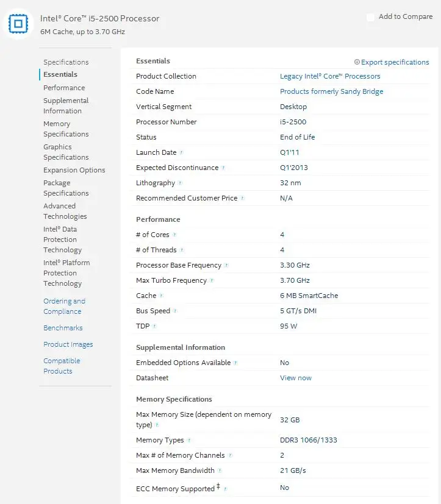441x504 pixels.
Task: Go to Graphics Specifications sidebar item
Action: click(66, 152)
